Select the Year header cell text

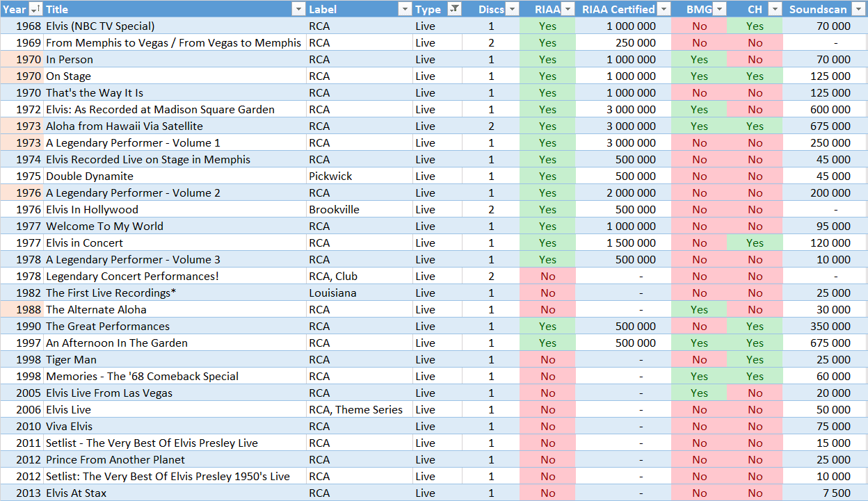coord(15,9)
